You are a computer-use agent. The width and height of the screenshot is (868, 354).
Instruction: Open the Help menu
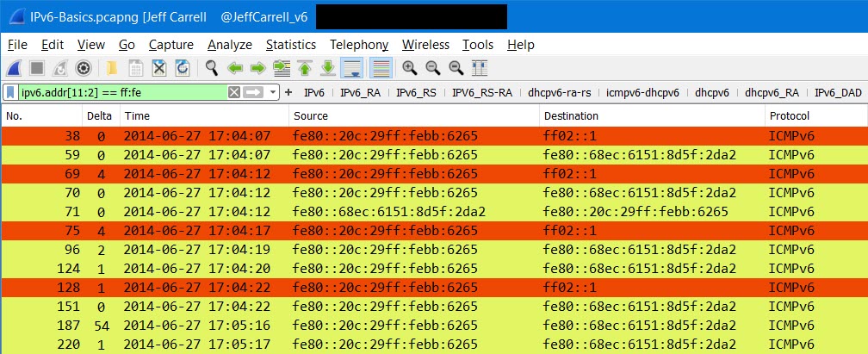pyautogui.click(x=520, y=45)
